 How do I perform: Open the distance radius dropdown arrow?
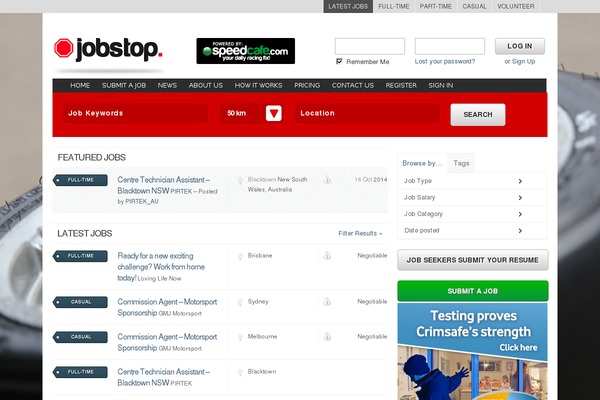tap(275, 114)
